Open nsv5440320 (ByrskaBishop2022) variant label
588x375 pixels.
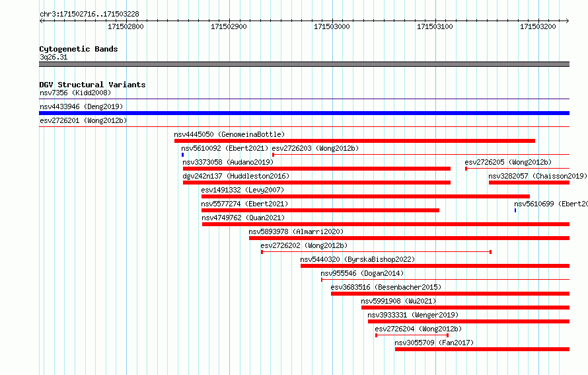pyautogui.click(x=357, y=259)
